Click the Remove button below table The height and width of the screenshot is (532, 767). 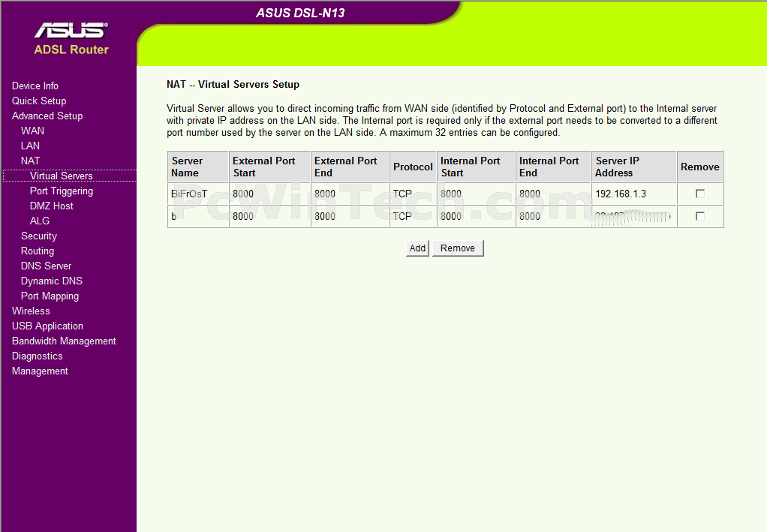pyautogui.click(x=458, y=248)
